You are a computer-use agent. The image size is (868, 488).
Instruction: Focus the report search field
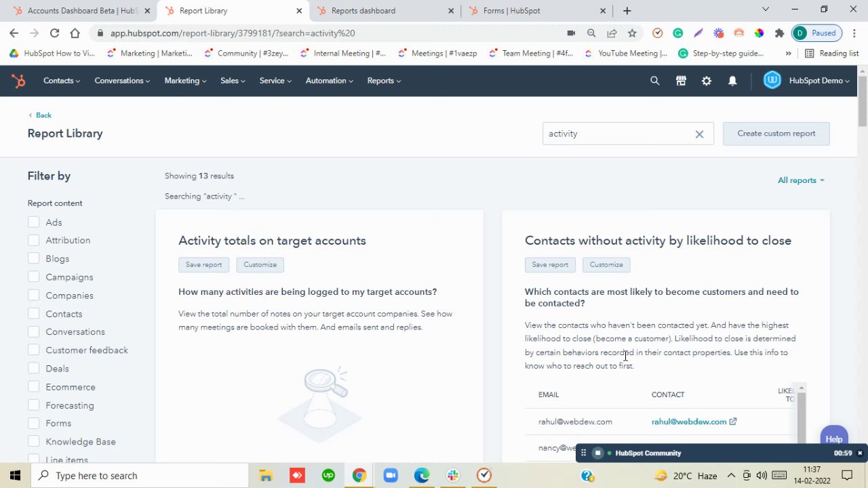point(628,134)
